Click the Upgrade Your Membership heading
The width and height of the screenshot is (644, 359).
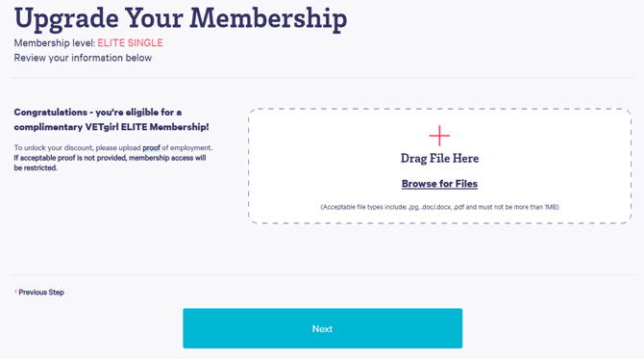tap(181, 18)
